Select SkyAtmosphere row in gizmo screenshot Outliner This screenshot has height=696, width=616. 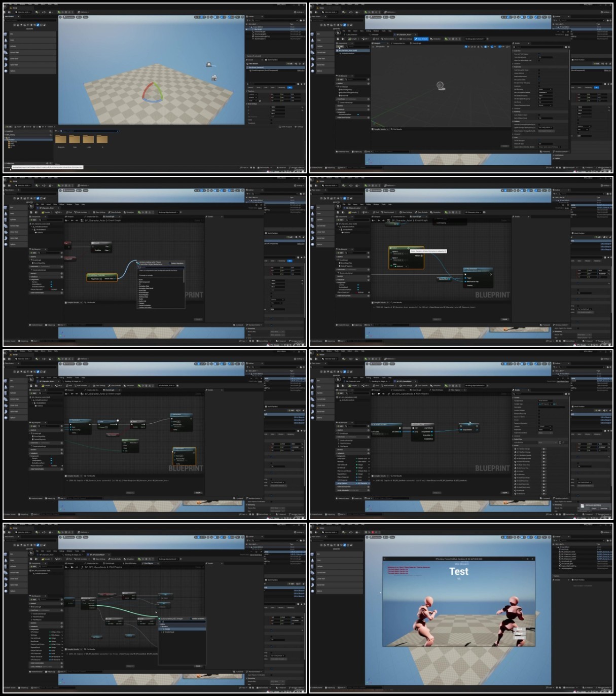coord(275,39)
